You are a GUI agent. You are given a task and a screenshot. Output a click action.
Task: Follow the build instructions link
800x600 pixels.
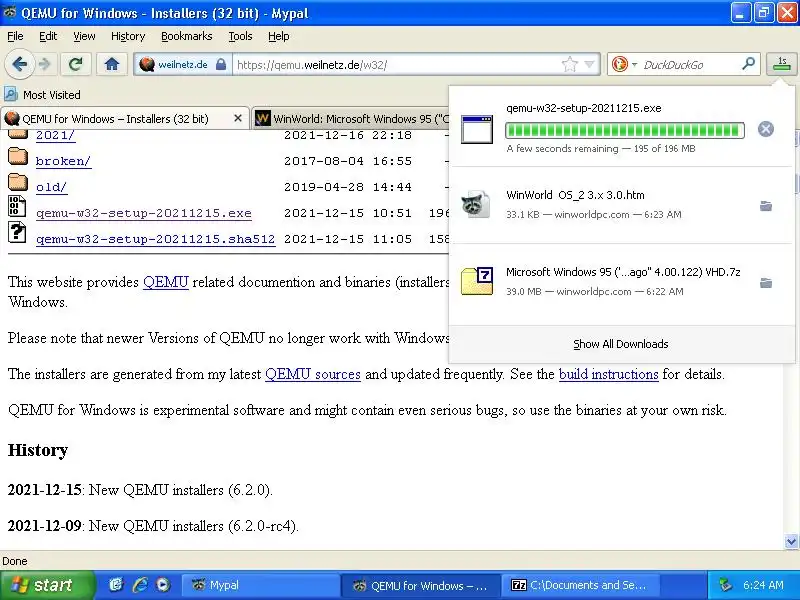click(609, 374)
